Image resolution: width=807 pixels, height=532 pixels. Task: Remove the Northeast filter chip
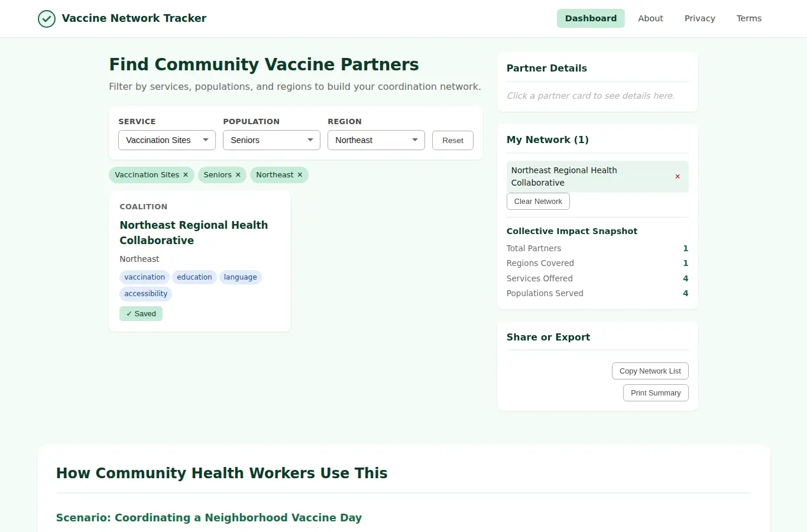coord(300,175)
